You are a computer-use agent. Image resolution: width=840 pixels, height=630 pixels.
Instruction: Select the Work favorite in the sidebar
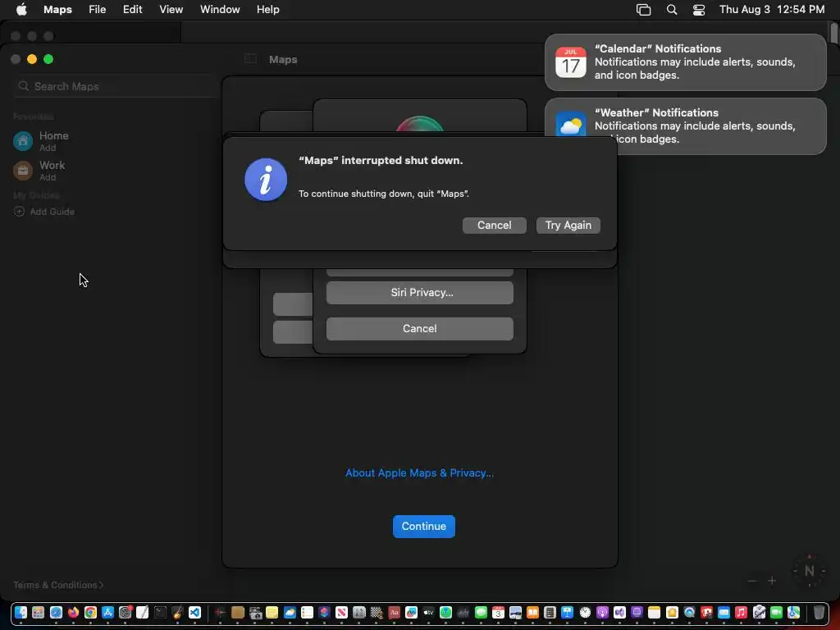tap(39, 171)
